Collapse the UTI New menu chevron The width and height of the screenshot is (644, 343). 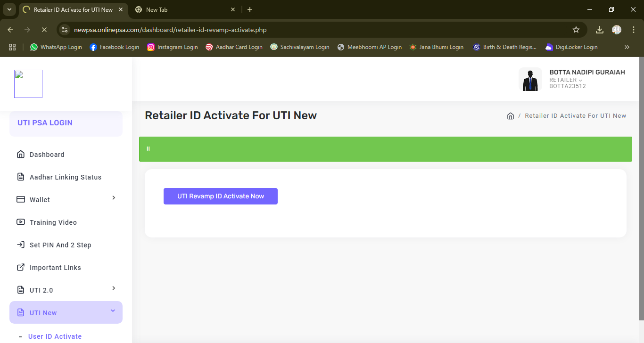pos(113,311)
